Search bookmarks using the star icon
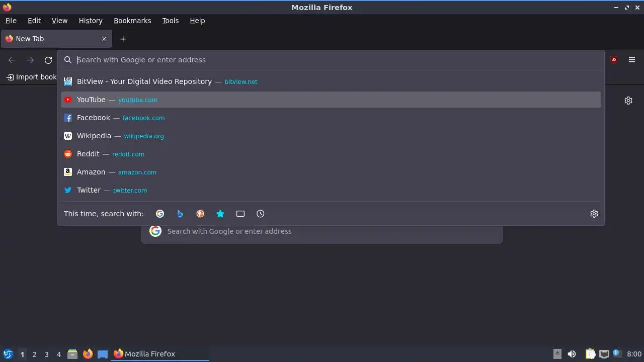The image size is (644, 362). [x=220, y=214]
